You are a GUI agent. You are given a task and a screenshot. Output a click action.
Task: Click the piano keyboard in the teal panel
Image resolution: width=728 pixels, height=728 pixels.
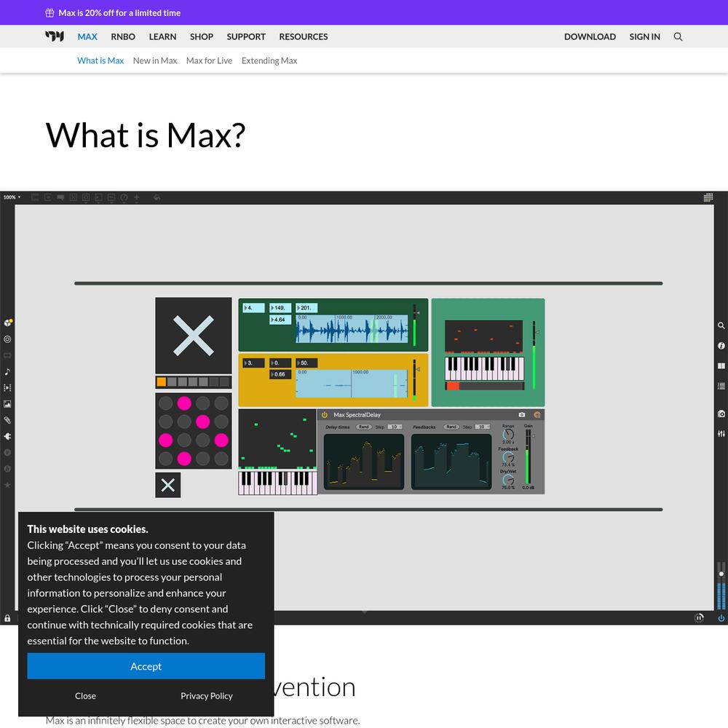point(484,368)
